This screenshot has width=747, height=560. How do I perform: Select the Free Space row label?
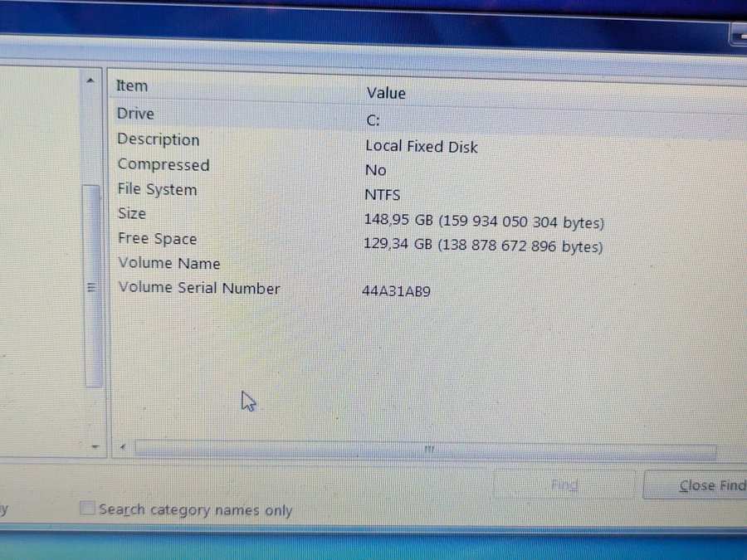[x=157, y=239]
